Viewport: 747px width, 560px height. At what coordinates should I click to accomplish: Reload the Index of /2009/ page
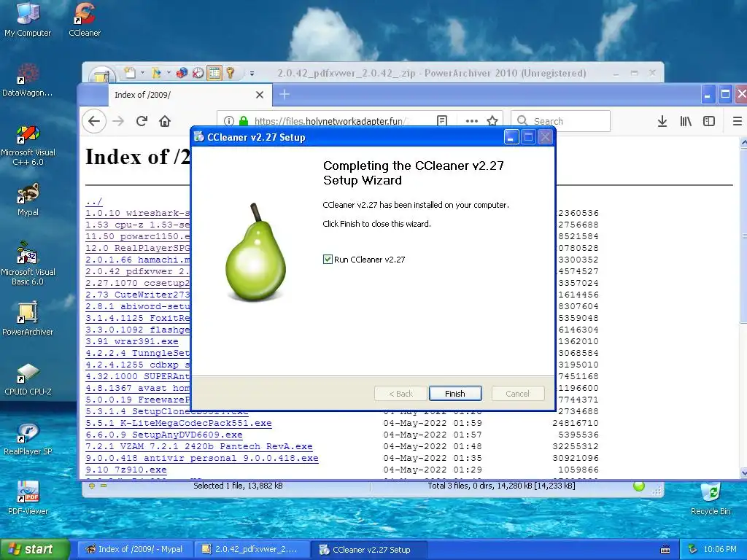click(x=142, y=121)
